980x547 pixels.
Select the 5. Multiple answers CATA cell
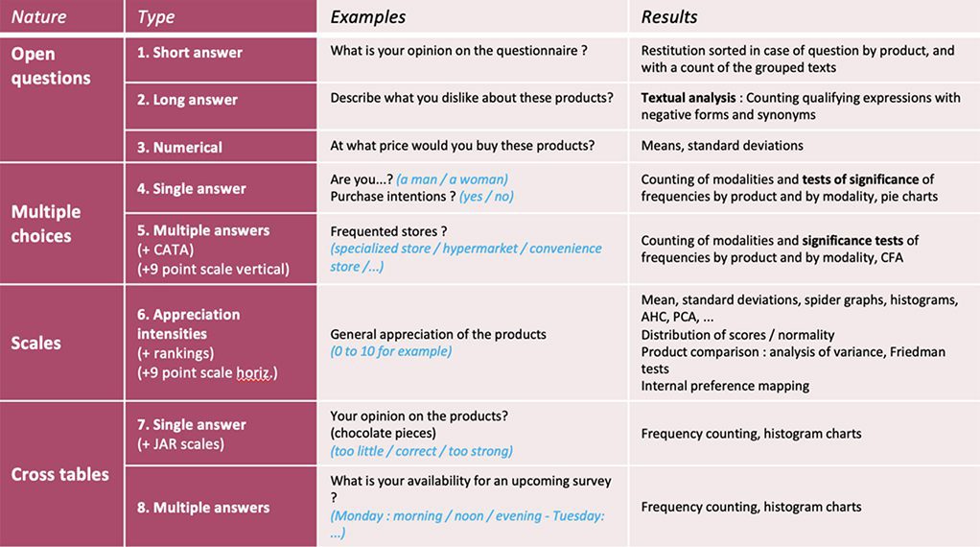[x=222, y=249]
